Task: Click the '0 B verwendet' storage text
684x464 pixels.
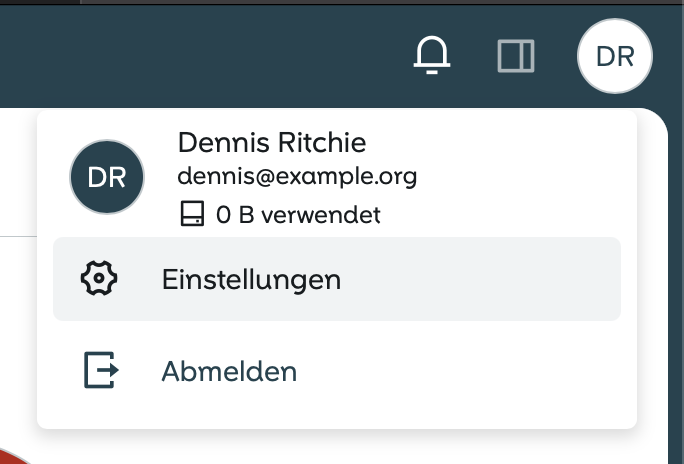Action: click(298, 214)
